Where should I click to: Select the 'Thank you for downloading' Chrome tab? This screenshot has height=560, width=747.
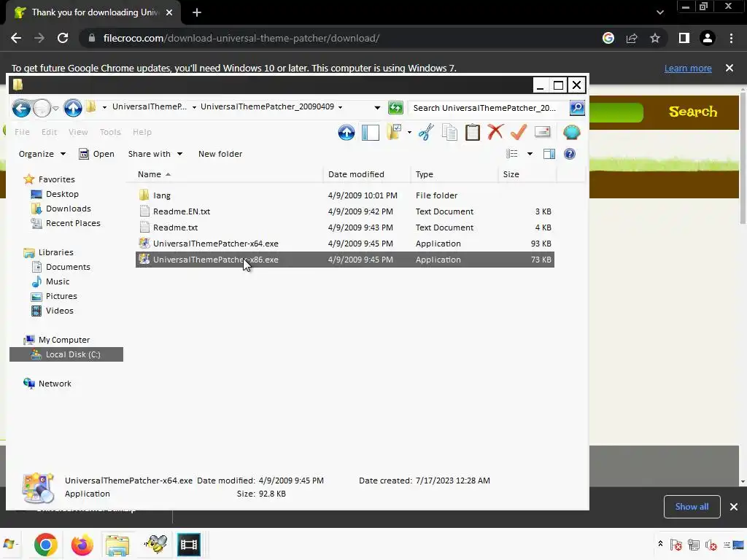[94, 12]
